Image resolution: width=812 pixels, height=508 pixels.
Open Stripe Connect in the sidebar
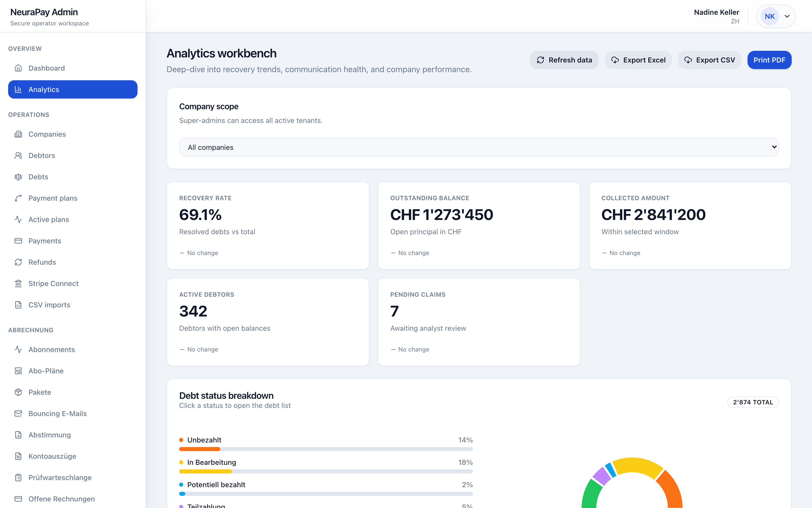[x=73, y=283]
